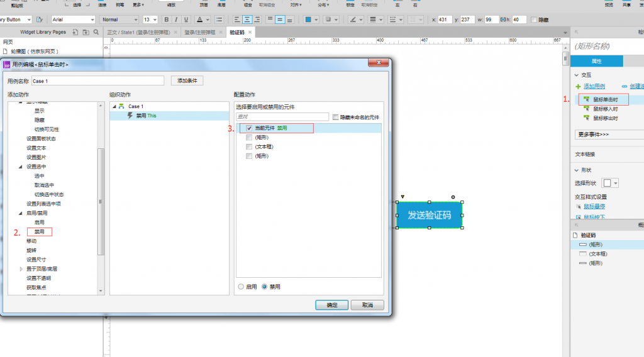Screen dimensions: 644x357
Task: Click the green plus add case icon
Action: [x=579, y=87]
